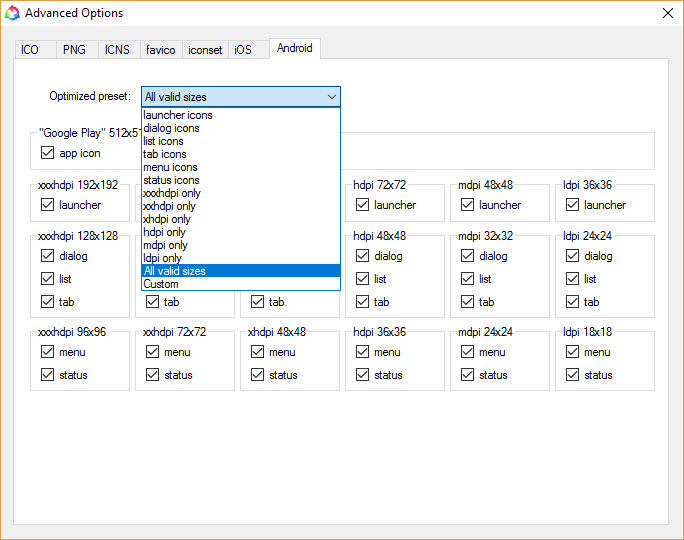This screenshot has height=540, width=684.
Task: Close the Advanced Options window
Action: 667,13
